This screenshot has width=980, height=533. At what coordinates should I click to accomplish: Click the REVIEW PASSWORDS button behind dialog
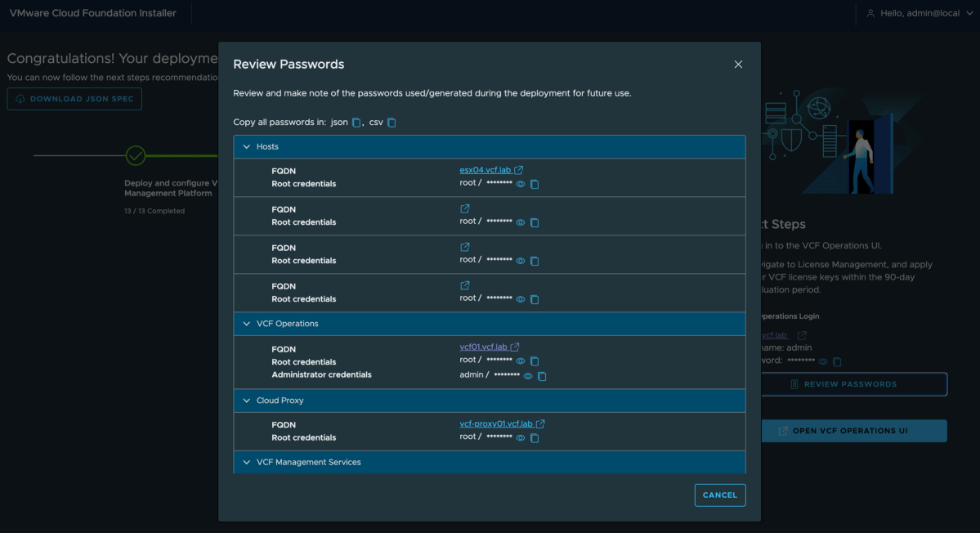coord(854,384)
